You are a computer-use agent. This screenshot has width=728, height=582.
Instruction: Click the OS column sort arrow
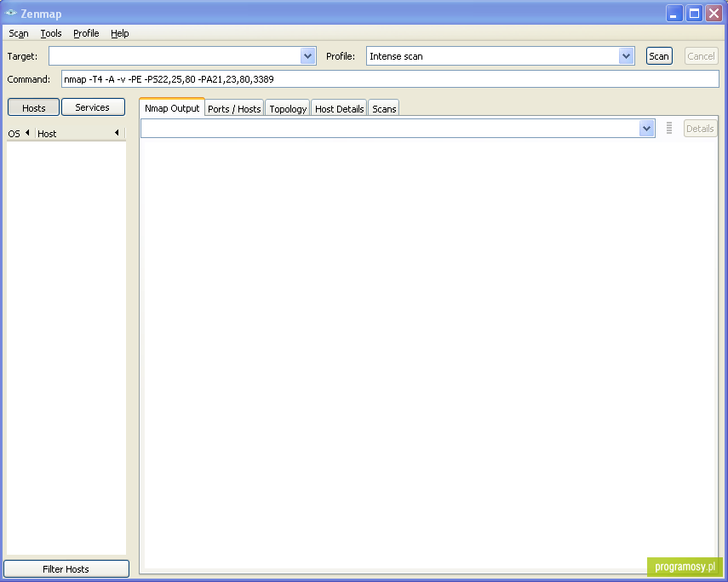[27, 133]
